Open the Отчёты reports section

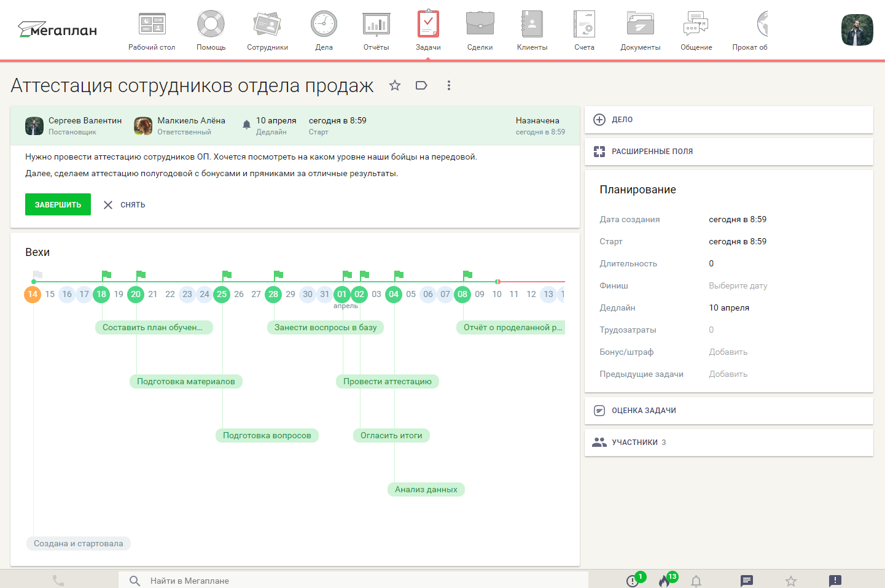coord(376,31)
